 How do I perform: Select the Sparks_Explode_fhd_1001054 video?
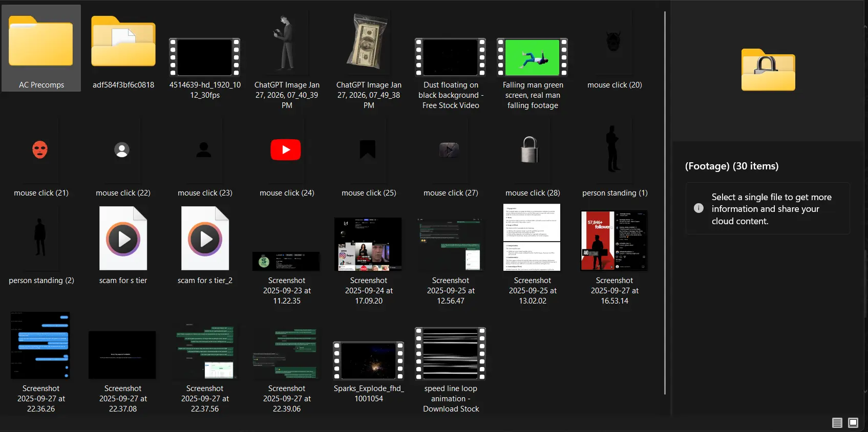tap(368, 361)
